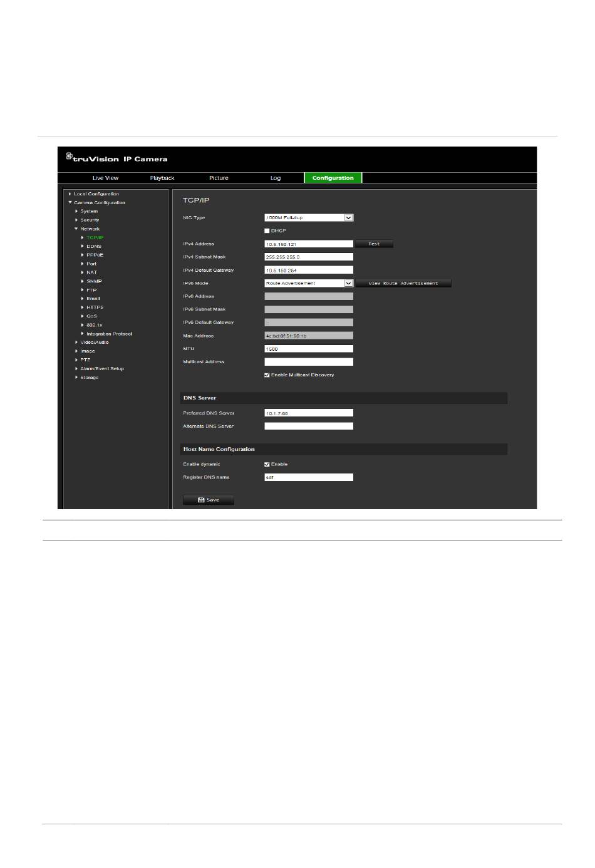Open NAT settings in the sidebar
The width and height of the screenshot is (595, 868).
pyautogui.click(x=91, y=272)
